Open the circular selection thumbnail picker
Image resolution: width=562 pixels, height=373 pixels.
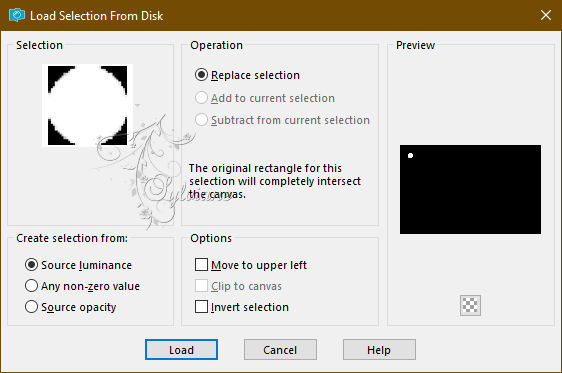point(87,106)
